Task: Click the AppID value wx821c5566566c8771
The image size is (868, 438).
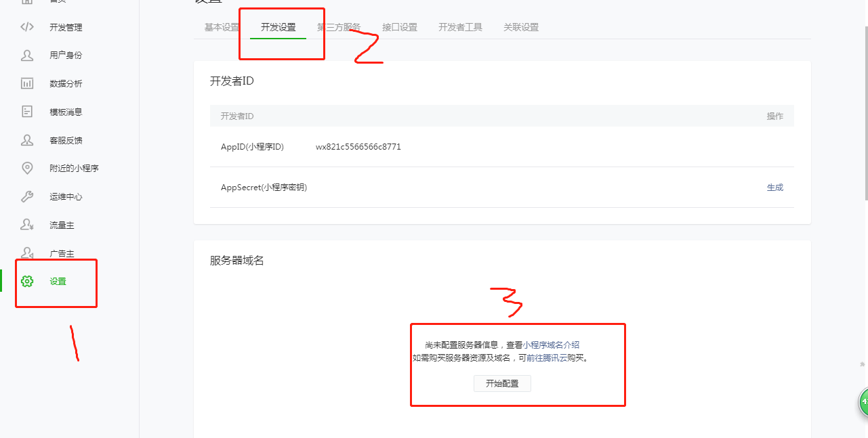Action: point(358,147)
